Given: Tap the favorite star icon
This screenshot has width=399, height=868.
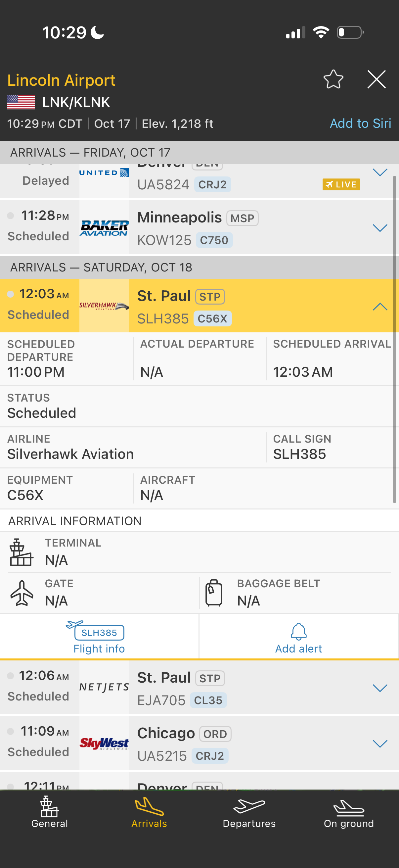Looking at the screenshot, I should click(333, 79).
